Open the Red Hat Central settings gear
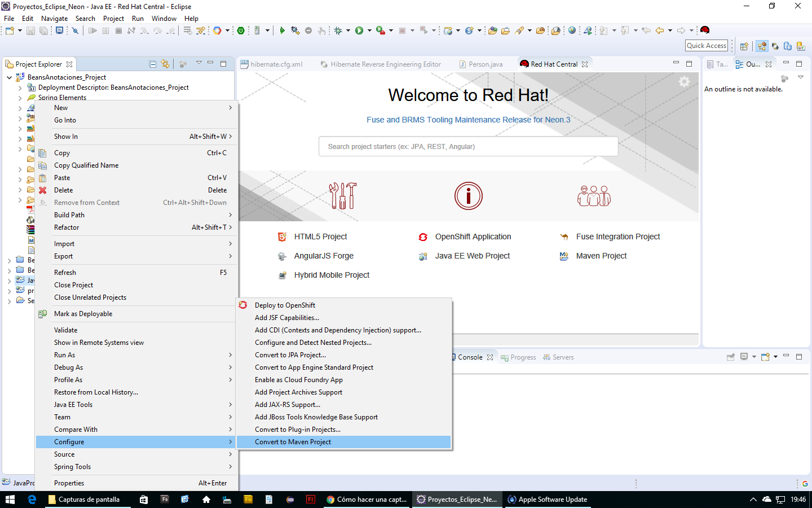The image size is (812, 508). (x=684, y=82)
